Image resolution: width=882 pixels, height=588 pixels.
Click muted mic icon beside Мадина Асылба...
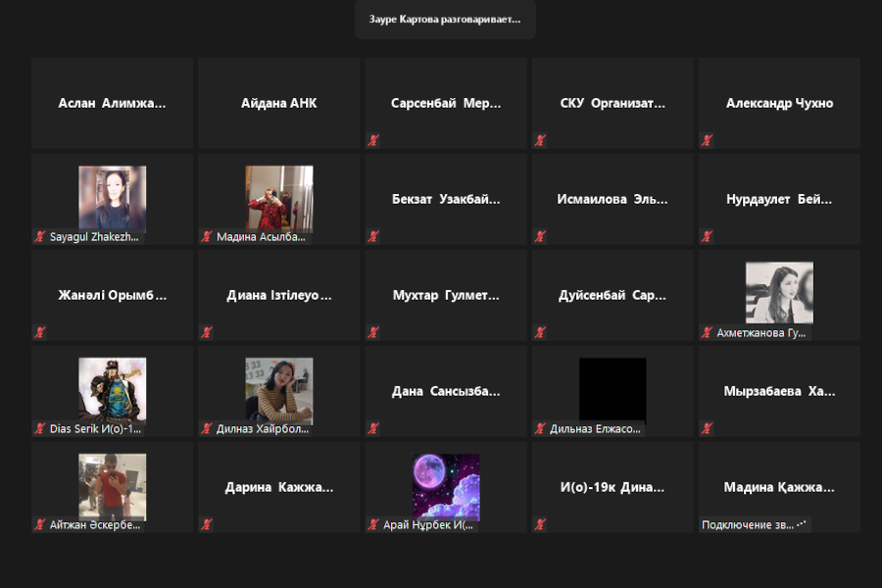tap(207, 237)
